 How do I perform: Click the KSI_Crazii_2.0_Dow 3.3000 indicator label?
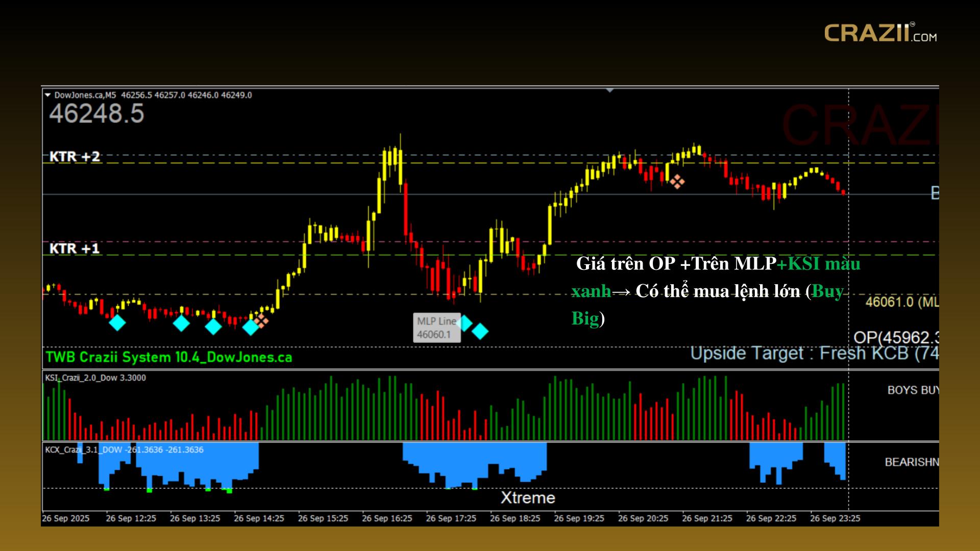tap(95, 378)
